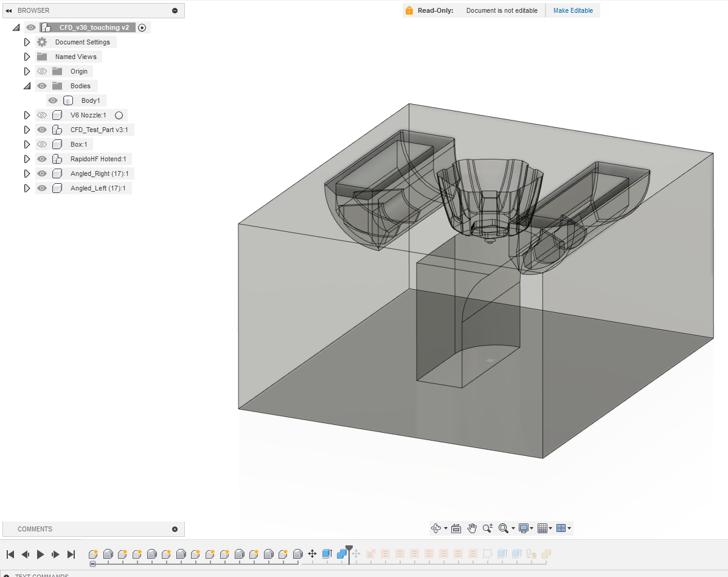Click root component activate radio button

coord(142,28)
